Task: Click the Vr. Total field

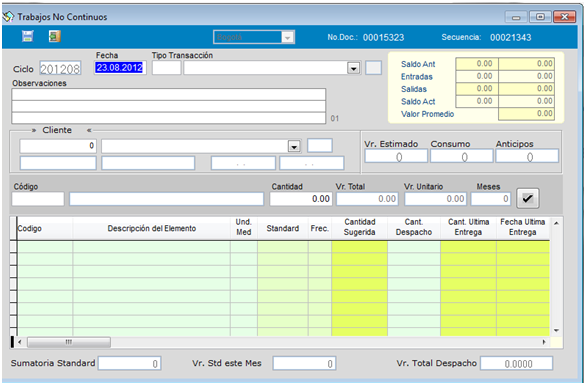Action: [x=367, y=199]
